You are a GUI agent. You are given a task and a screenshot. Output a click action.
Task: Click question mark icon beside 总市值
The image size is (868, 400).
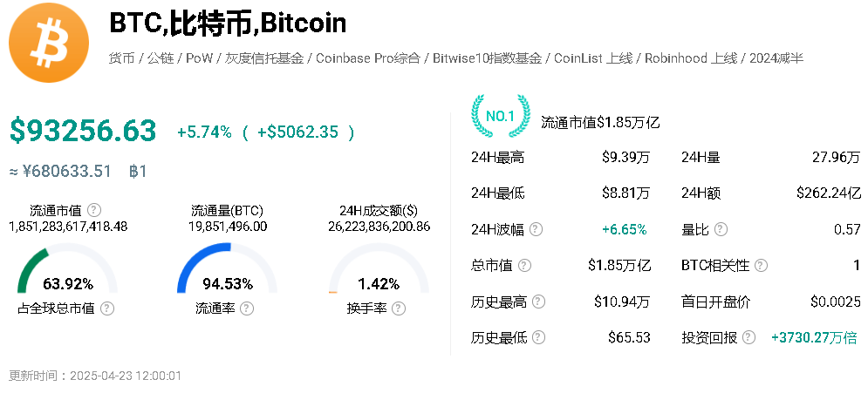[x=523, y=265]
